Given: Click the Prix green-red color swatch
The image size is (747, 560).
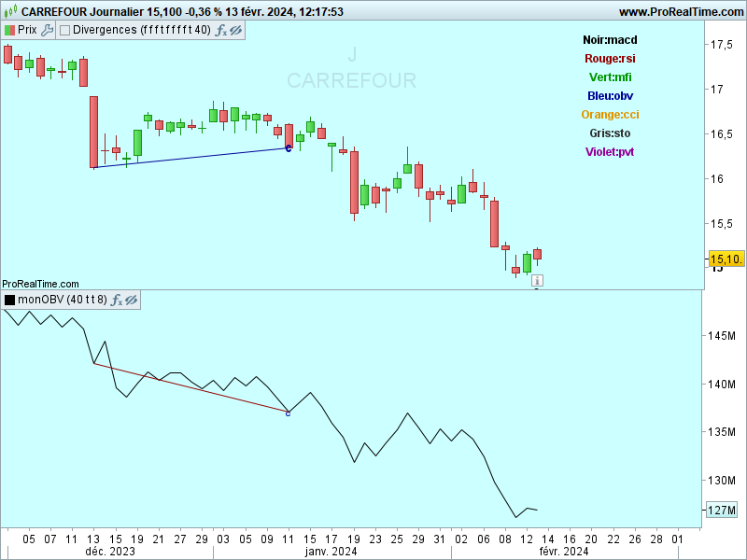Looking at the screenshot, I should click(x=9, y=30).
